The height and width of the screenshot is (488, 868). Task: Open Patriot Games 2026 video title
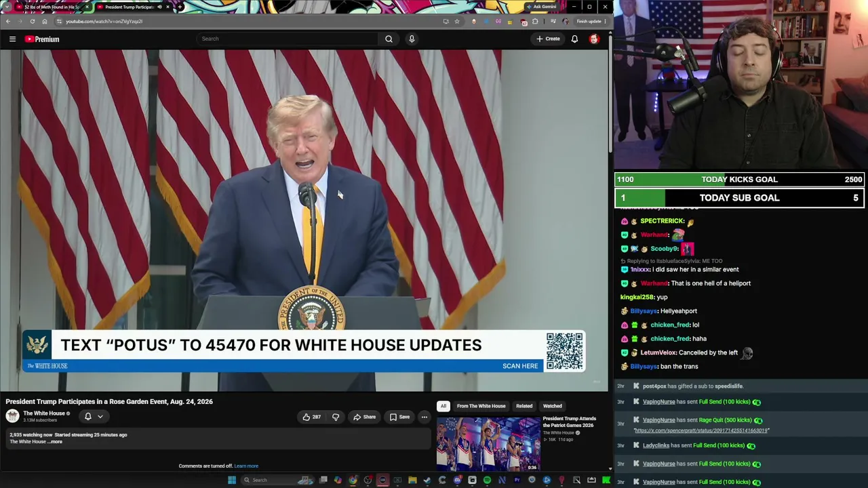(x=569, y=422)
